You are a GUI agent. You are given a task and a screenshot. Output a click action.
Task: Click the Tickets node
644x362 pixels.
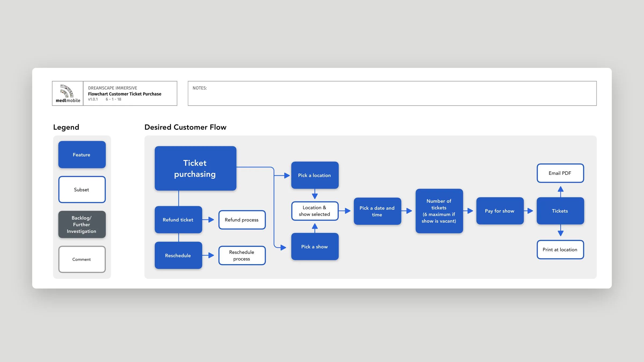pos(560,211)
